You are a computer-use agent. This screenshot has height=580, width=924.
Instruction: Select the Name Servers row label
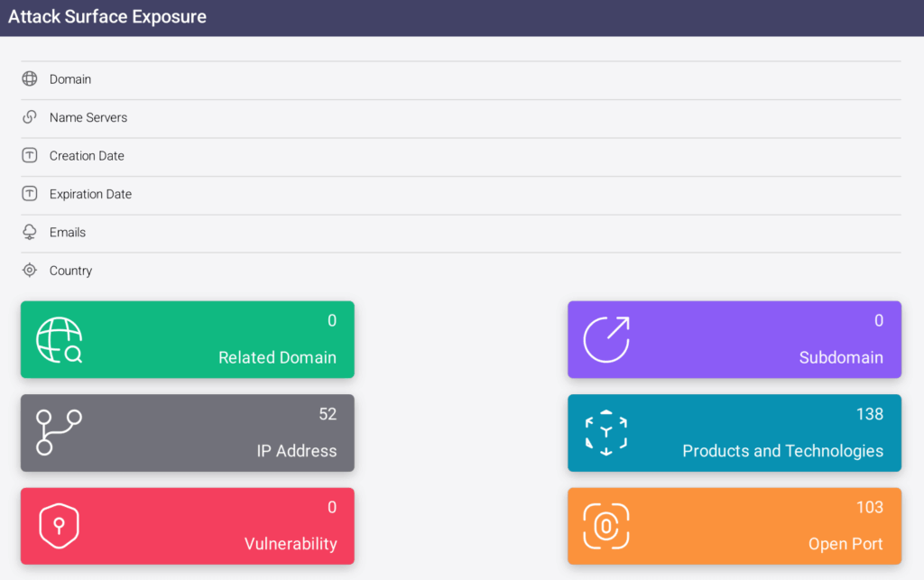[x=88, y=117]
